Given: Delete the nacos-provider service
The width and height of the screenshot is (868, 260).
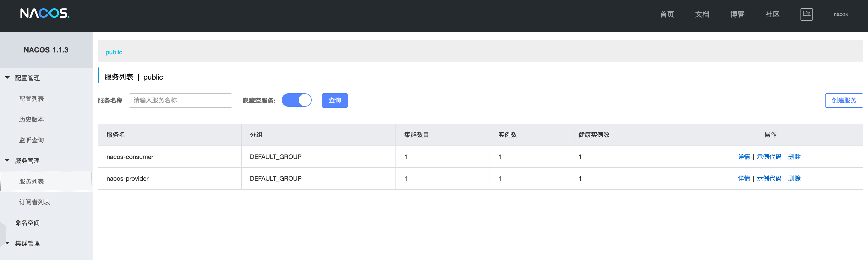Looking at the screenshot, I should 794,179.
